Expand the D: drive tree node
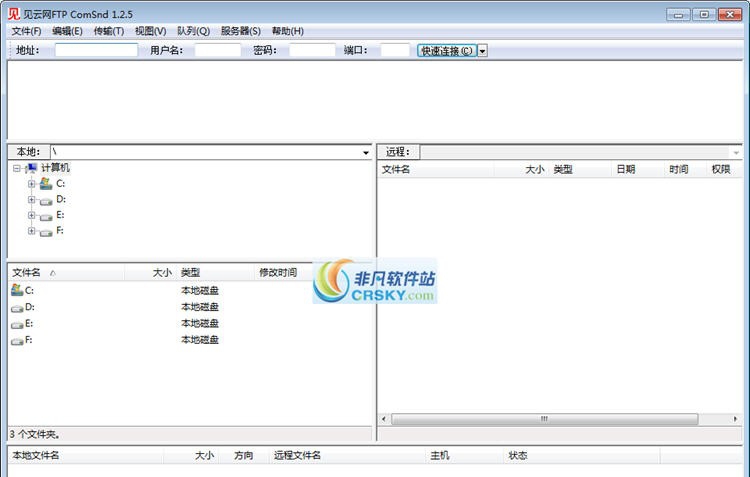This screenshot has height=477, width=750. (x=32, y=200)
